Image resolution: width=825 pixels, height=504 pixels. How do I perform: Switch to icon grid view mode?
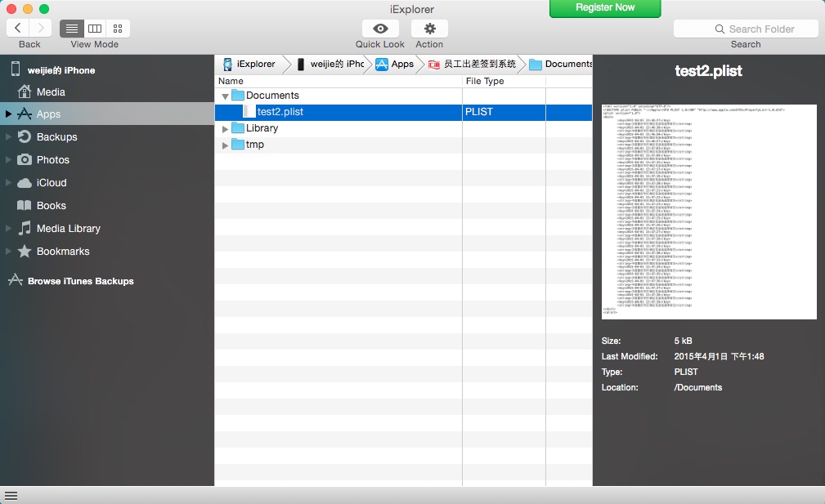point(118,29)
